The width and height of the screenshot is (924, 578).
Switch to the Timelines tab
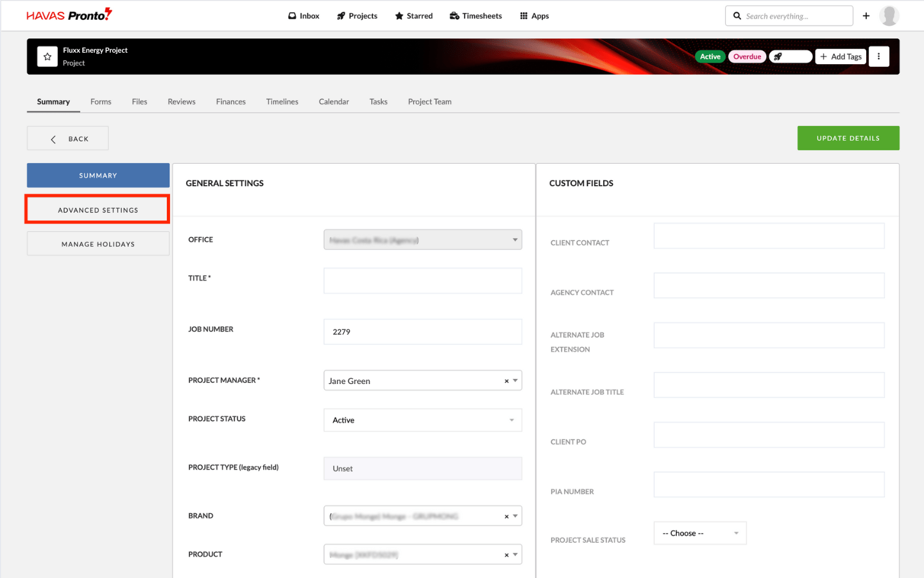pyautogui.click(x=282, y=101)
